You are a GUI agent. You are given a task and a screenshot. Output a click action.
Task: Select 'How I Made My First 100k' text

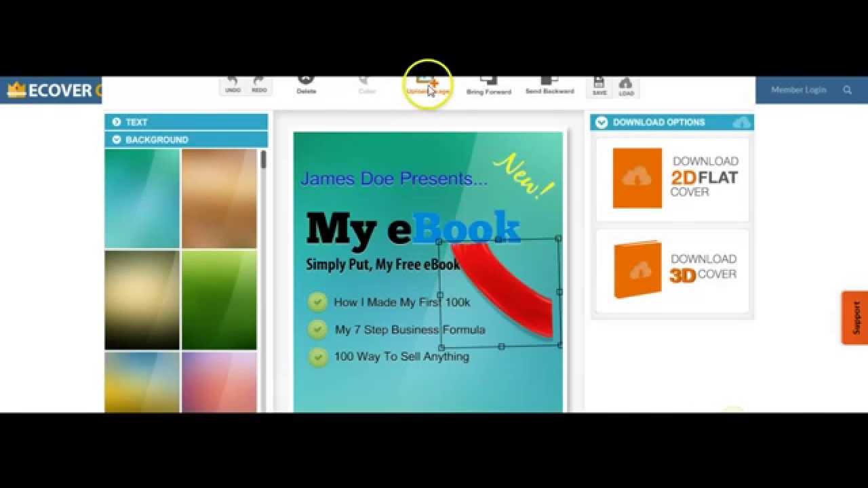pyautogui.click(x=401, y=302)
